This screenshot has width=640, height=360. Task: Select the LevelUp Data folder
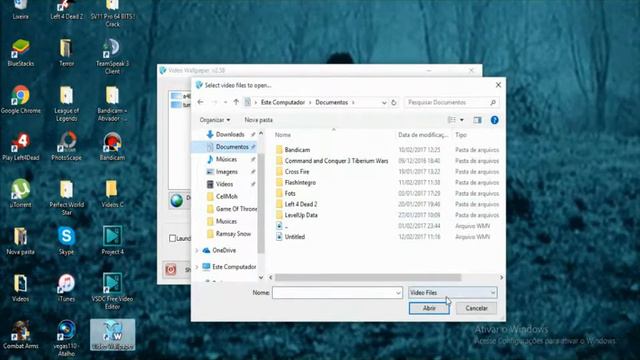click(301, 215)
